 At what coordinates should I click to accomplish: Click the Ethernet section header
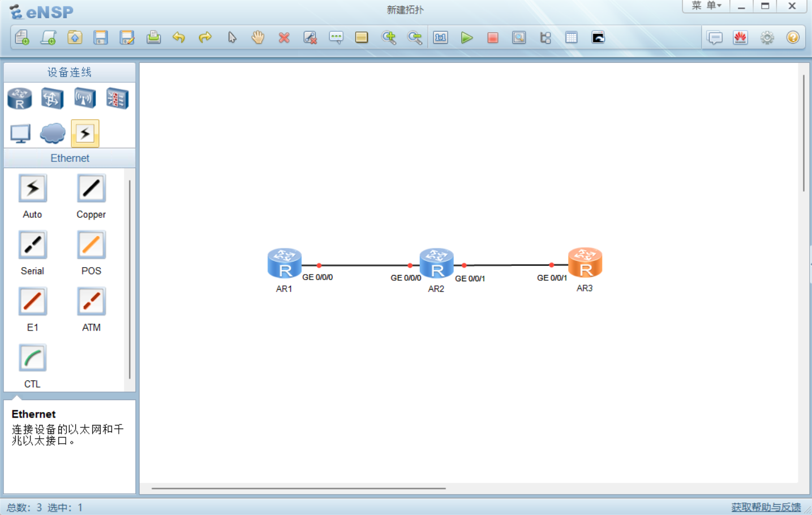[70, 158]
